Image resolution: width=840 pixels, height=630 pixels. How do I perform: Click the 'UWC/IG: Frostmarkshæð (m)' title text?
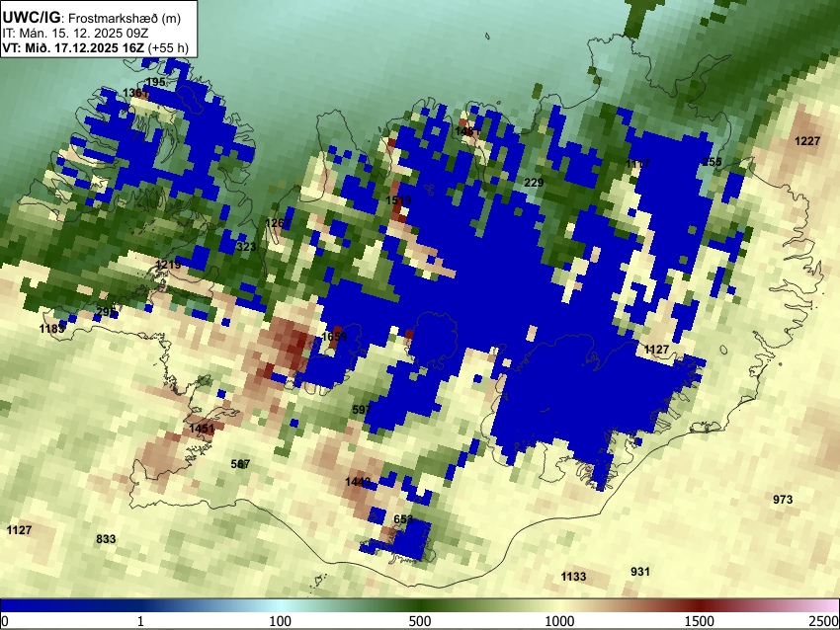[92, 18]
